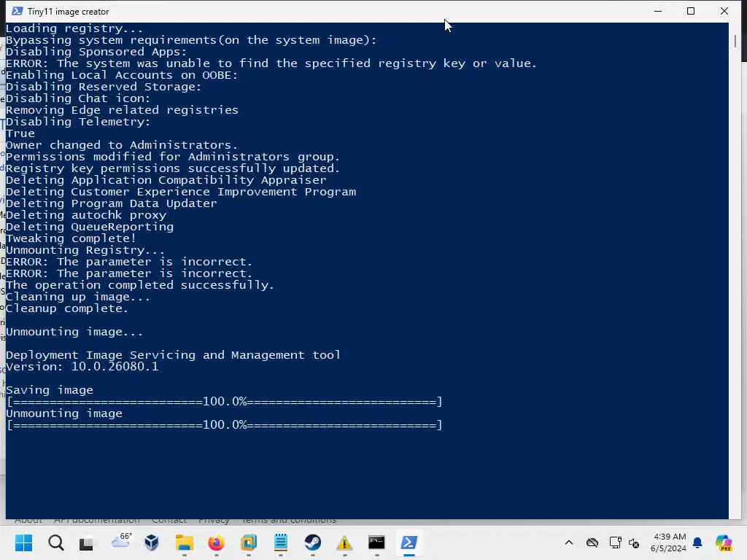This screenshot has height=560, width=747.
Task: Click the OneDrive cloud tray icon
Action: [592, 542]
